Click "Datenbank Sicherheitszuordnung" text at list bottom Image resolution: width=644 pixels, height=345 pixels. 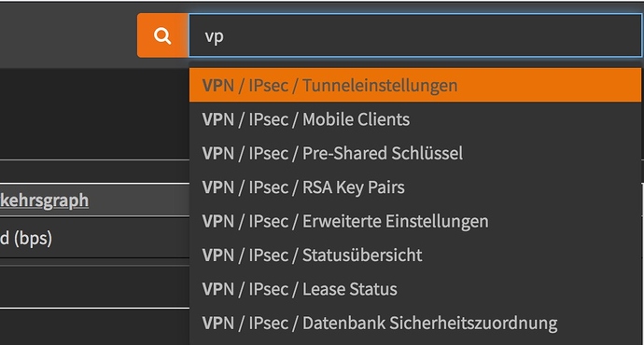[430, 324]
